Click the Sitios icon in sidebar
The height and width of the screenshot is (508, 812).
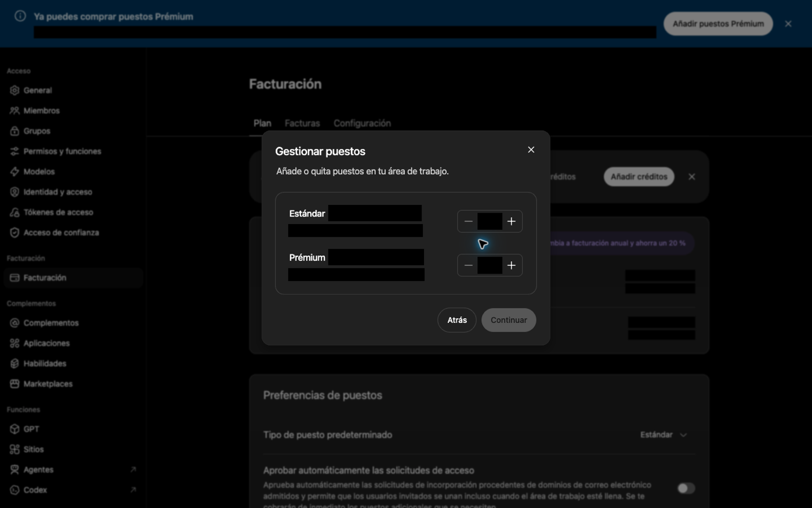click(x=14, y=449)
